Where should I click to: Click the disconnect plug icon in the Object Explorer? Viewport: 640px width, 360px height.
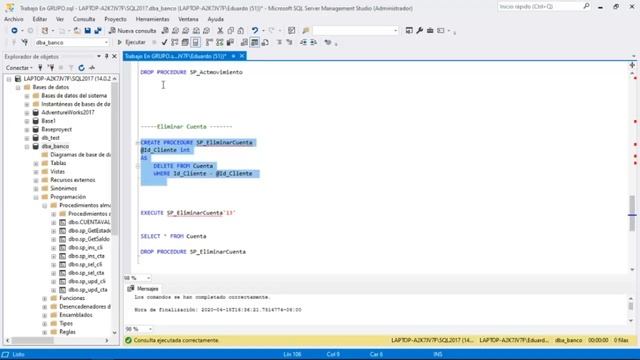click(x=51, y=68)
